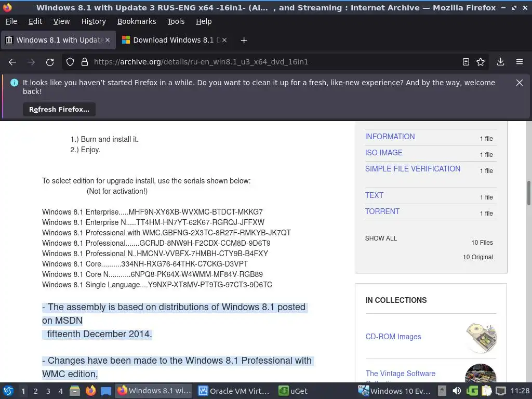Click the removable media tray icon
Image resolution: width=532 pixels, height=399 pixels.
coord(442,391)
